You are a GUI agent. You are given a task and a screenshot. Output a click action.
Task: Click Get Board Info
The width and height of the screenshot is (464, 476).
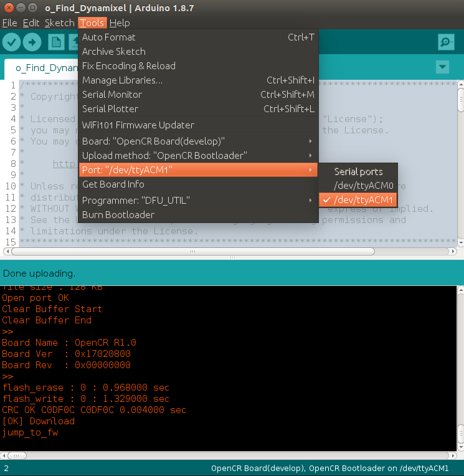(113, 184)
